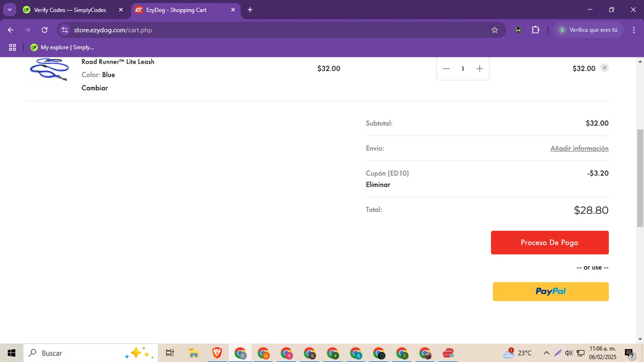The width and height of the screenshot is (644, 362).
Task: Close the EzyDog Shopping Cart tab
Action: [x=233, y=10]
